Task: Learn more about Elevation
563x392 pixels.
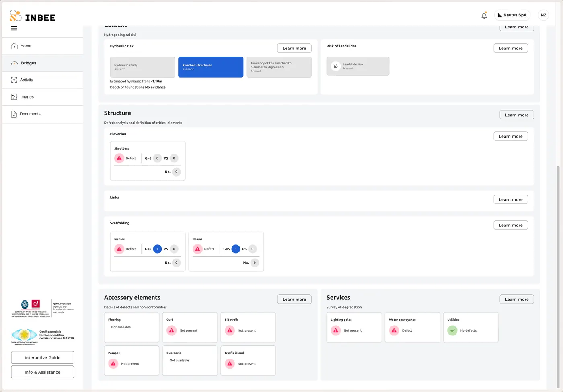Action: click(511, 136)
